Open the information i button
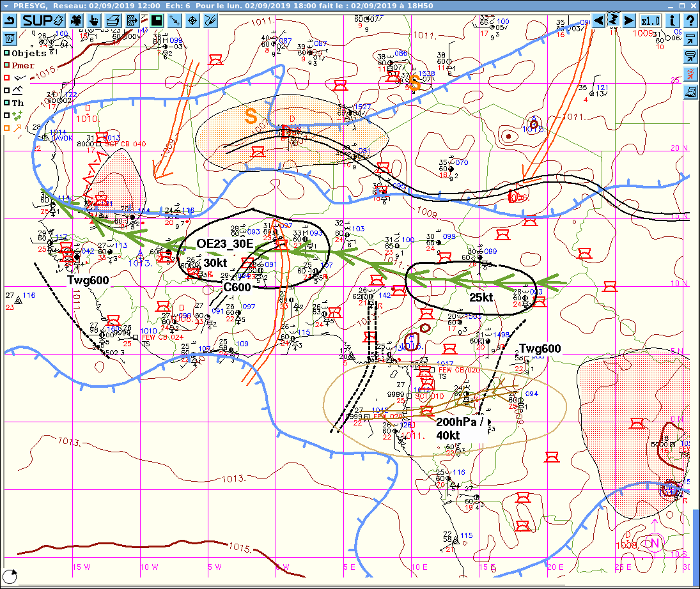 673,20
